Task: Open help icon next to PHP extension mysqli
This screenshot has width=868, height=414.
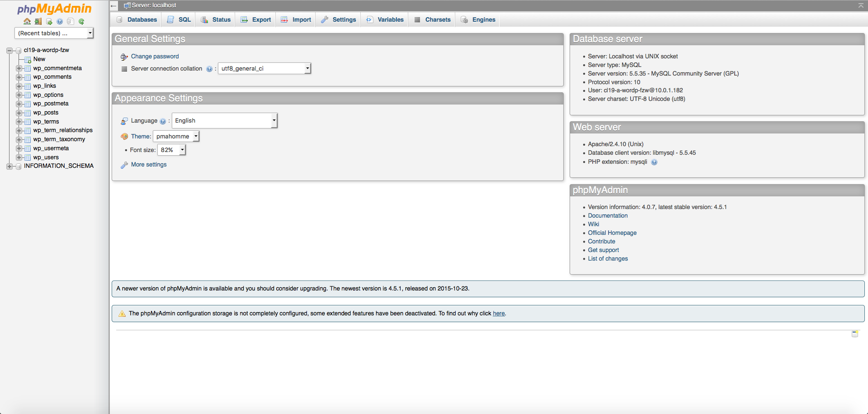Action: click(x=654, y=162)
